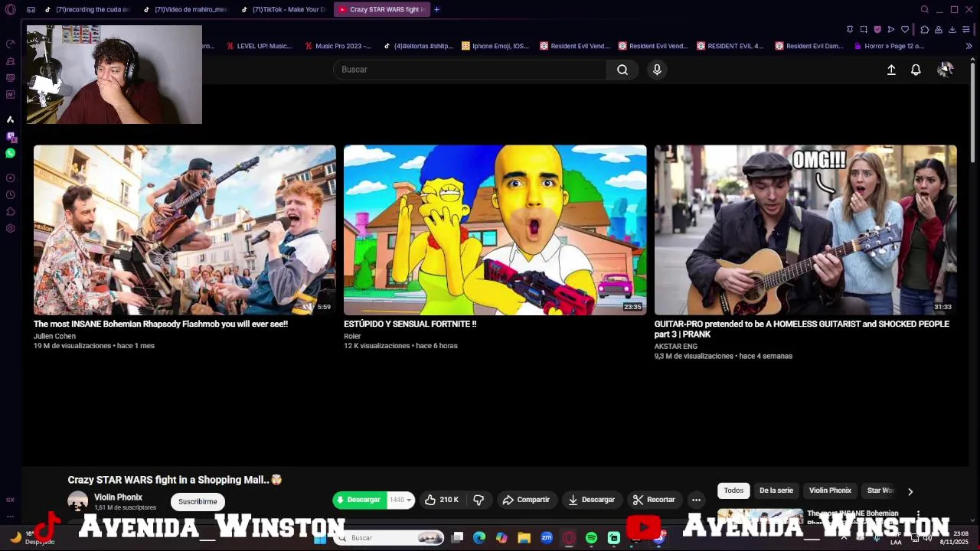Click the pin icon in address bar
This screenshot has width=980, height=551.
pyautogui.click(x=849, y=29)
